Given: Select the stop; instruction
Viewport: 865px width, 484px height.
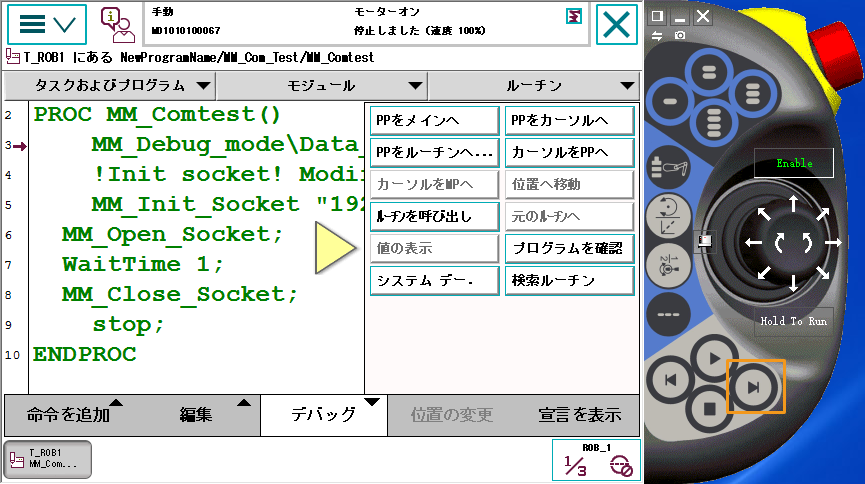Looking at the screenshot, I should (128, 325).
